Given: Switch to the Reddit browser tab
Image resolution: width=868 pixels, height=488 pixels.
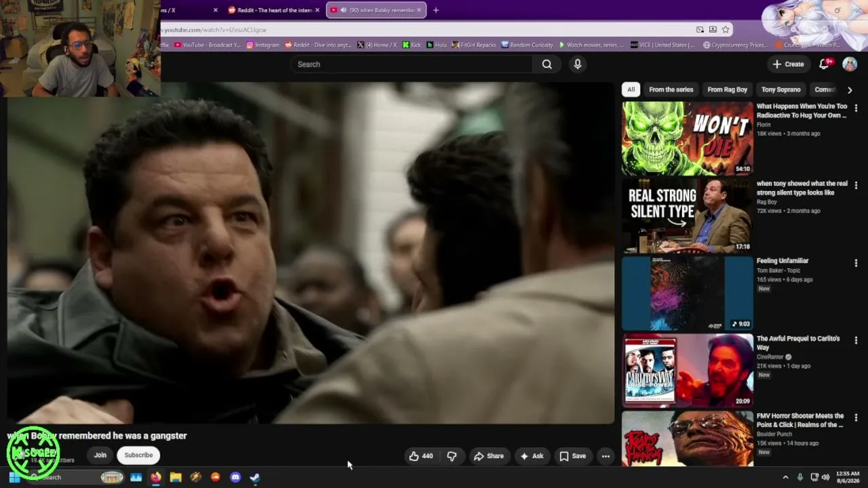Looking at the screenshot, I should [x=274, y=10].
